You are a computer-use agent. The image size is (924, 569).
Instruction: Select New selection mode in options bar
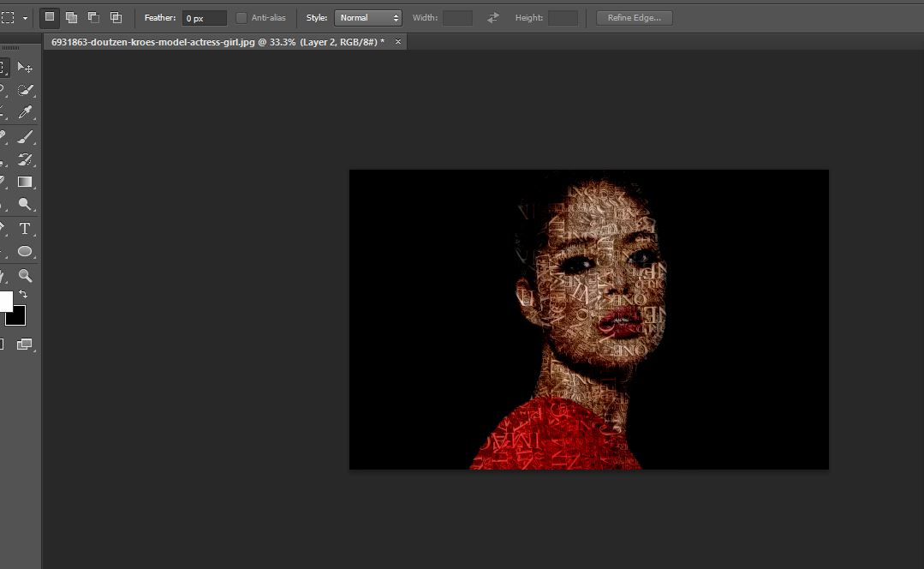click(49, 16)
